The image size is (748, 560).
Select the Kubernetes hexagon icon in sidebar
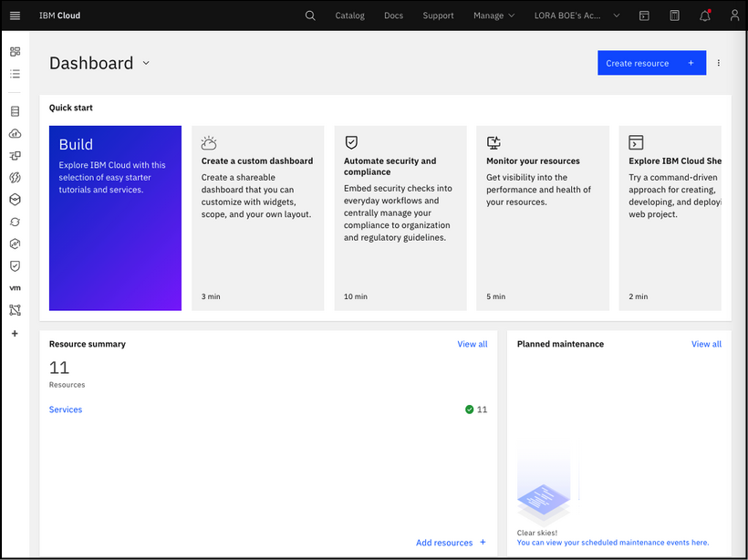coord(14,199)
